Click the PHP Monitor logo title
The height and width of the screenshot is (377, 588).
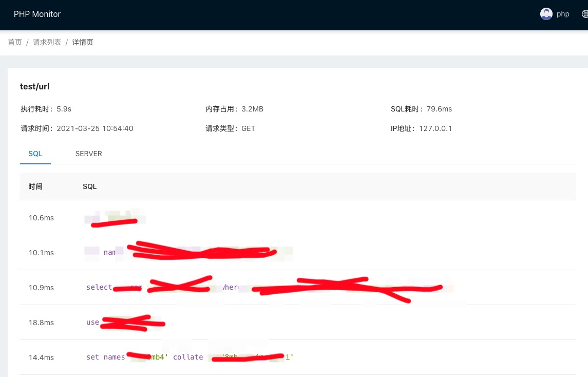click(37, 14)
